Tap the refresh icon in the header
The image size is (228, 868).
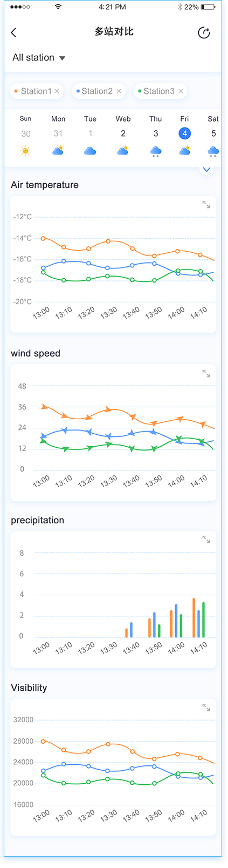pos(204,33)
